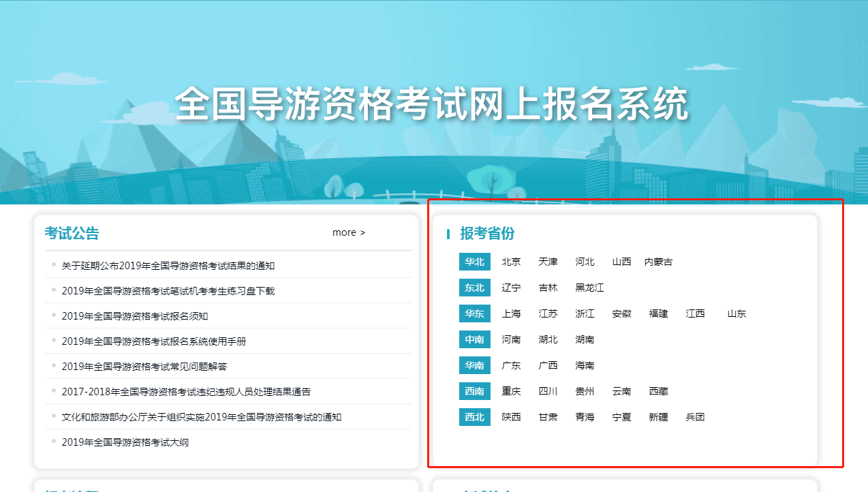The height and width of the screenshot is (492, 868).
Task: Select 兵团 in the 西北 row
Action: pyautogui.click(x=695, y=417)
